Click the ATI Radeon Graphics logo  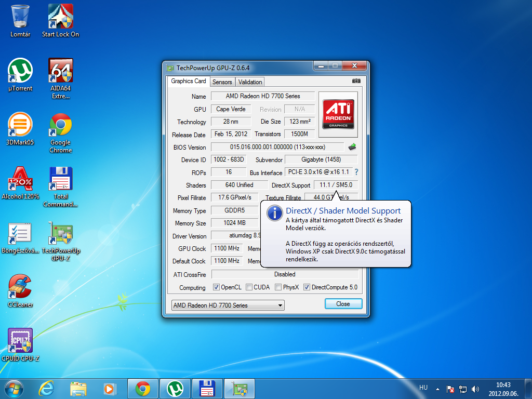tap(338, 114)
